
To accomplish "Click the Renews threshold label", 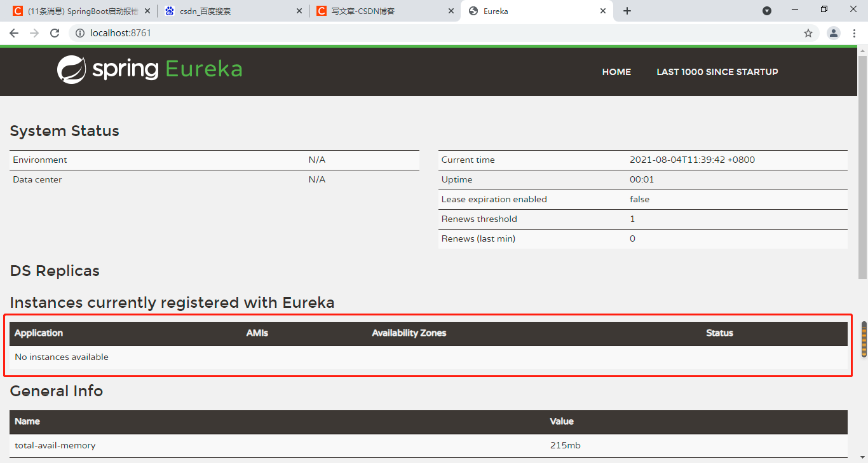I will click(479, 219).
